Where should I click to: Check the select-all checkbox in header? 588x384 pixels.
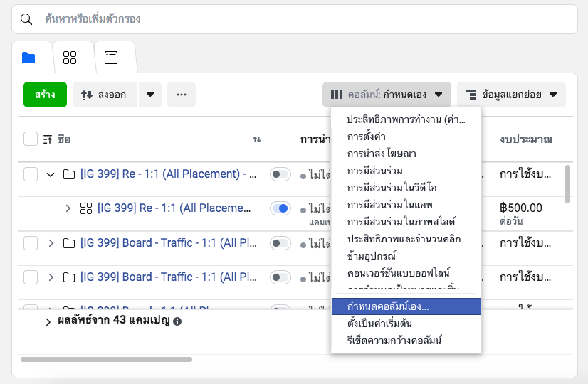[x=31, y=139]
